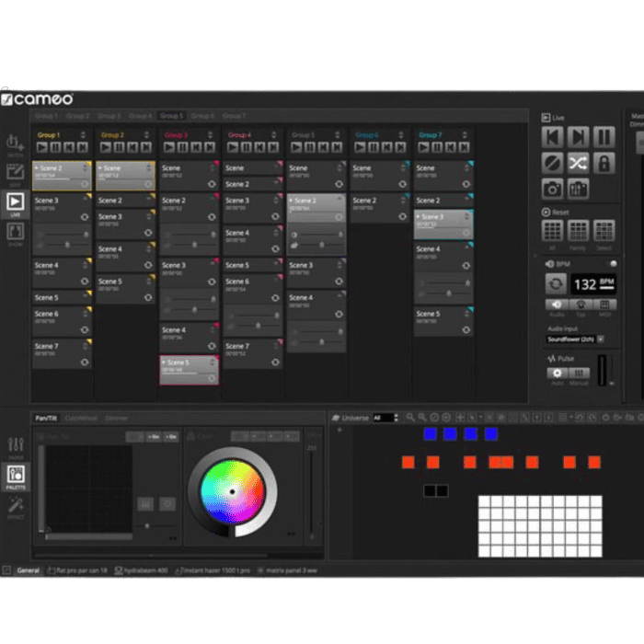Expand the Group 1 column stepper arrows
Screen dimensions: 644x644
[86, 135]
